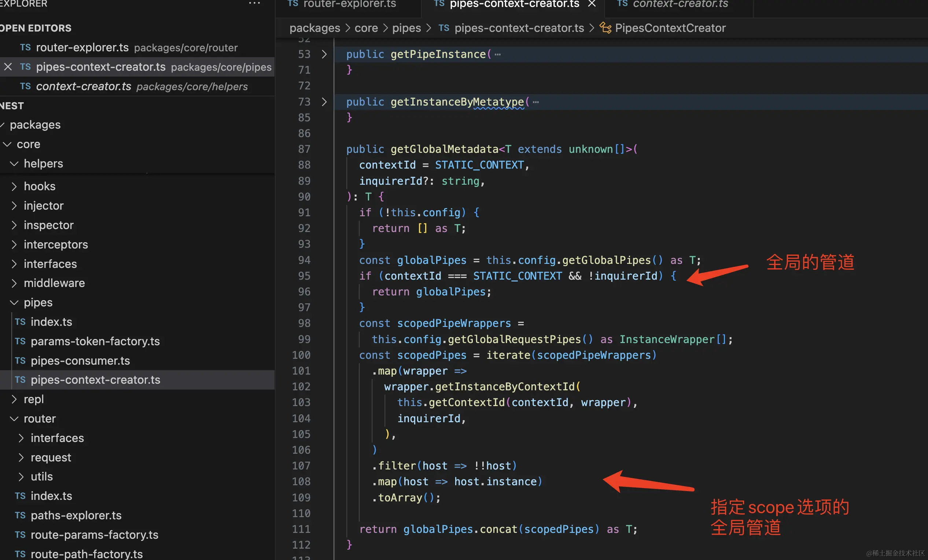Expand folded ellipsis after getInstanceByMetatype(
The width and height of the screenshot is (928, 560).
pyautogui.click(x=535, y=102)
